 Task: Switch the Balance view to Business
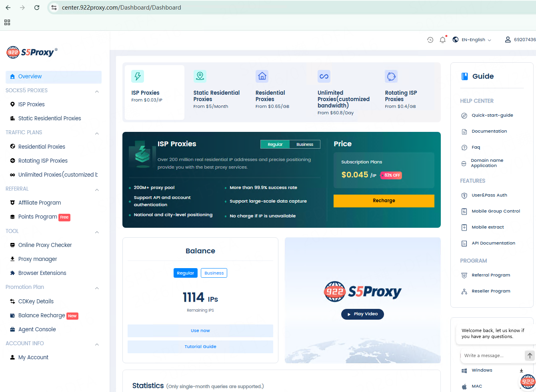click(x=214, y=273)
